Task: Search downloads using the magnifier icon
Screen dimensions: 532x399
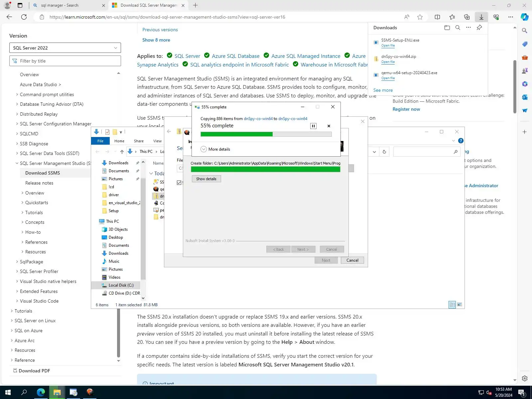Action: [458, 28]
